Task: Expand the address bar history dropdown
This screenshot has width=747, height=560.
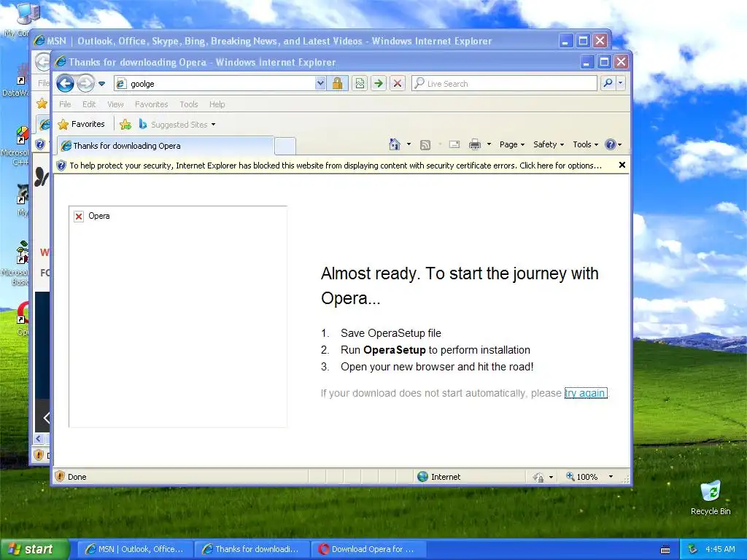Action: click(321, 83)
